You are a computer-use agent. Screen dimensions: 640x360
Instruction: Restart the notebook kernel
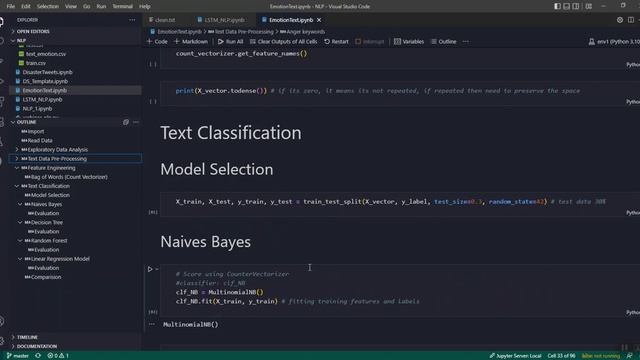click(x=336, y=42)
